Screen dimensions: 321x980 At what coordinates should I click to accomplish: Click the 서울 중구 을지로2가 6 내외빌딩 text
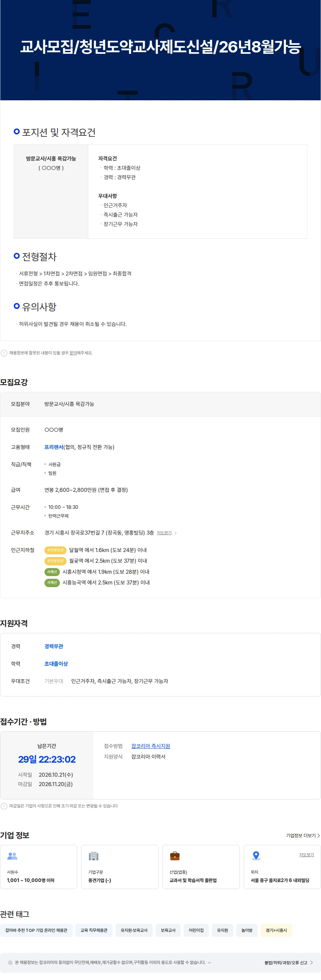pos(280,880)
